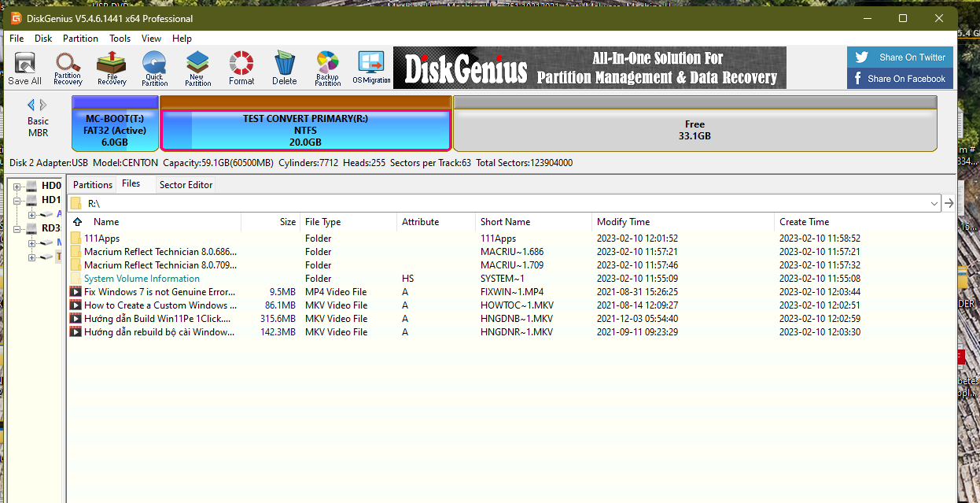
Task: Select the System Volume Information row text
Action: [x=142, y=279]
